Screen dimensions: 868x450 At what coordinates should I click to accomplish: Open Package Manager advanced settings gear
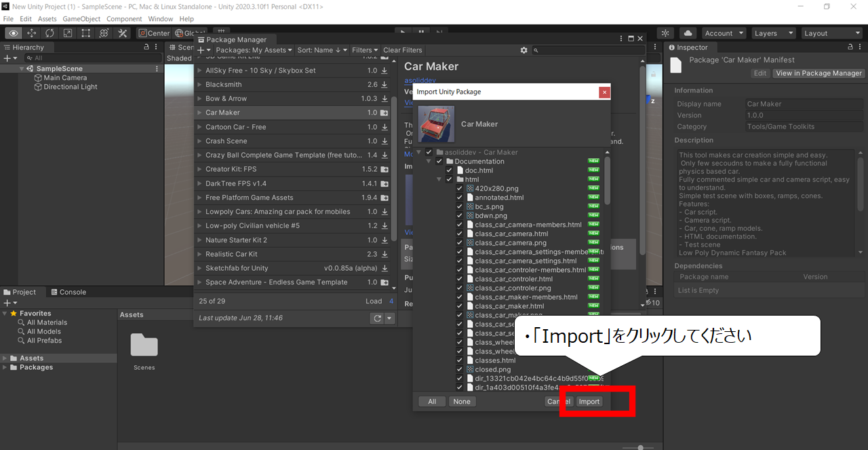click(524, 50)
